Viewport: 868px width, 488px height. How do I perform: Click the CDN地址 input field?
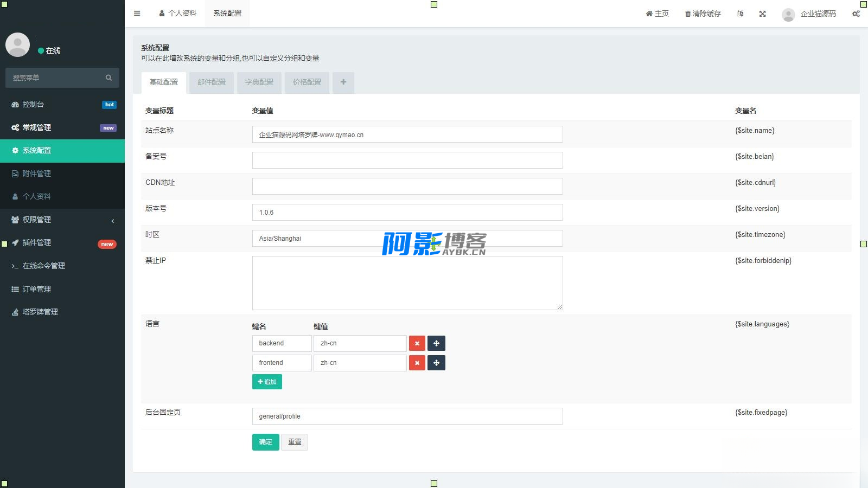pos(407,187)
